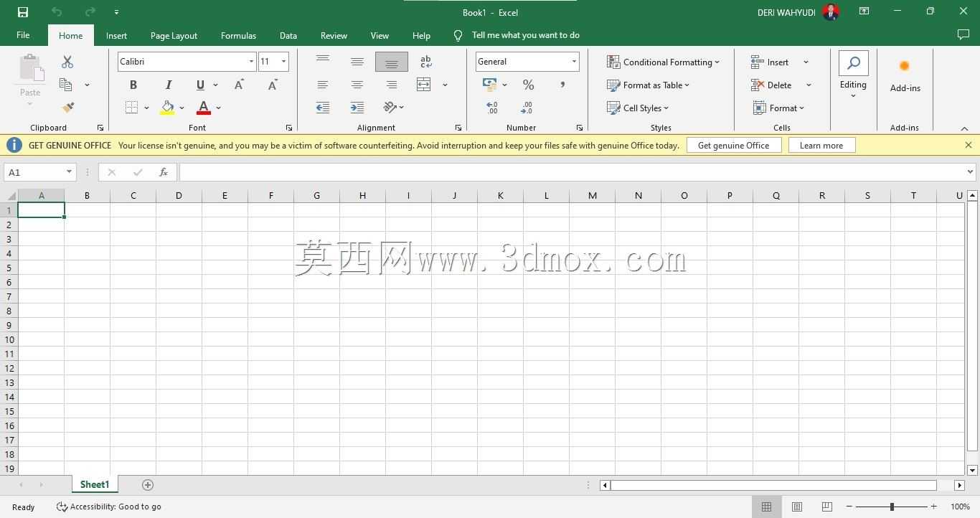Viewport: 980px width, 518px height.
Task: Apply red font color
Action: coord(204,108)
